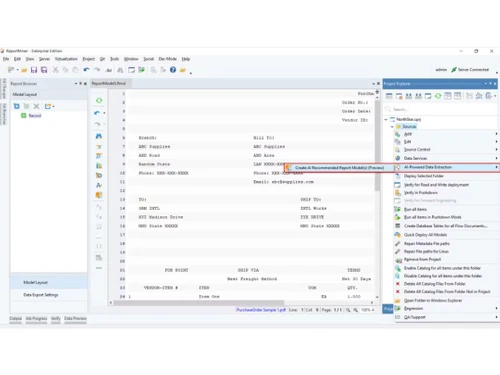500x375 pixels.
Task: Select the Model Layout button at panel bottom
Action: 49,283
